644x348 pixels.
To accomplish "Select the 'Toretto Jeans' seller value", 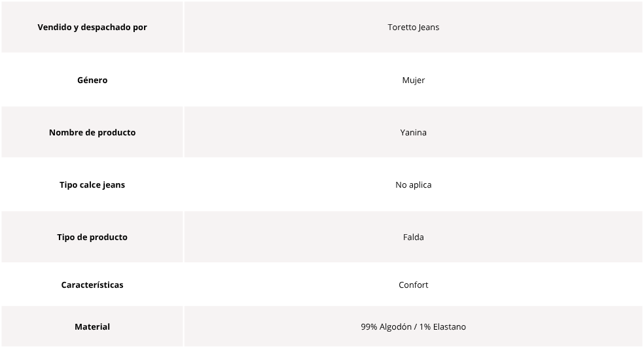I will tap(413, 27).
